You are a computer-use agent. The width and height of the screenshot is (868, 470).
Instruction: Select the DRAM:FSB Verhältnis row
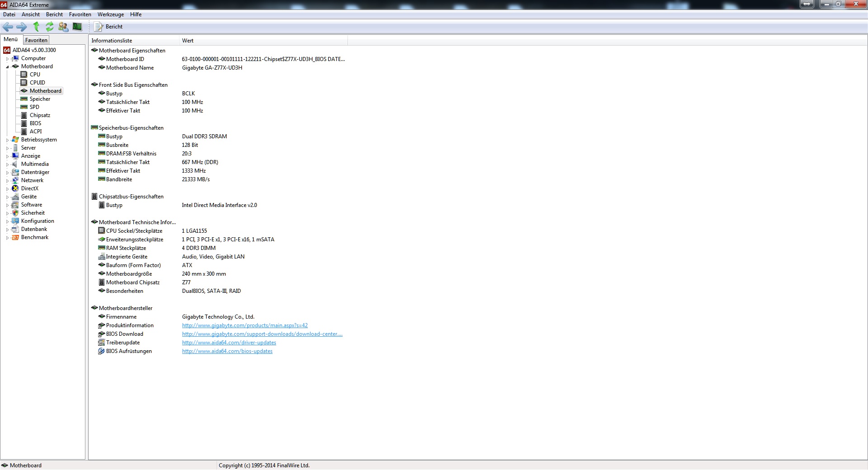point(219,154)
